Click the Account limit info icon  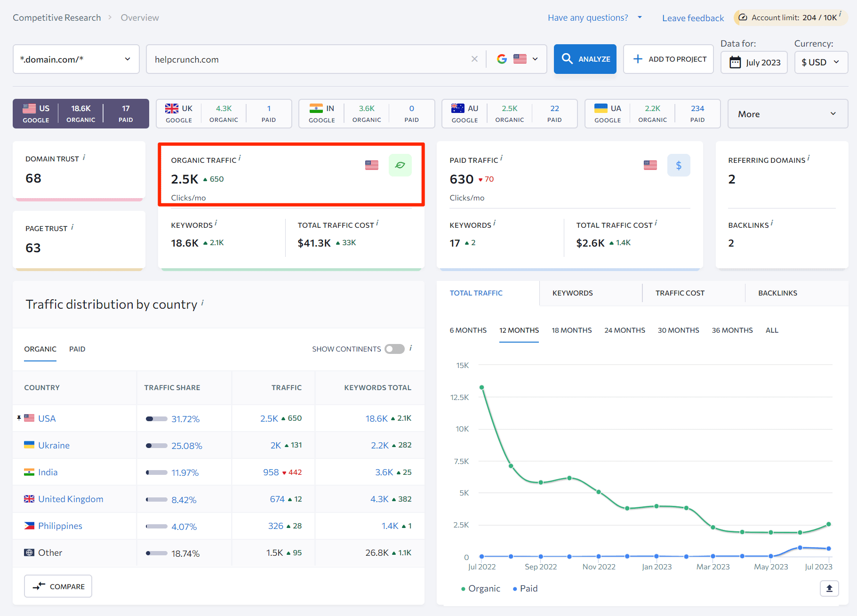click(x=840, y=14)
